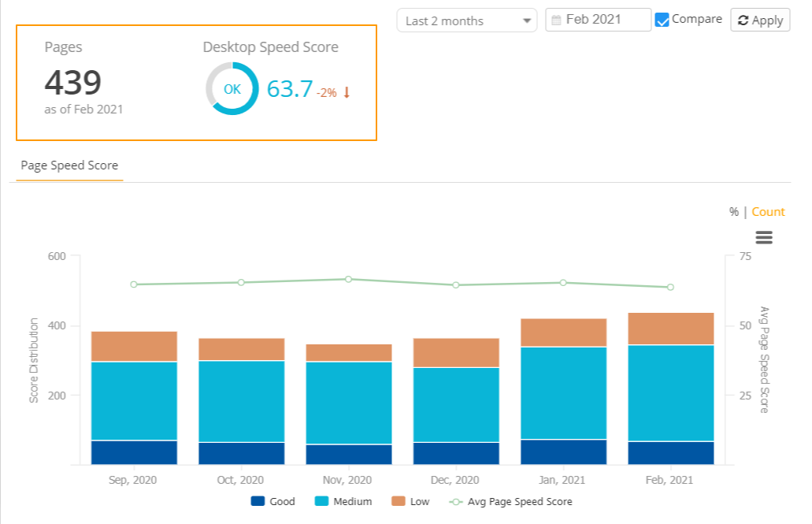812x524 pixels.
Task: Switch to the Page Speed Score tab
Action: click(69, 165)
